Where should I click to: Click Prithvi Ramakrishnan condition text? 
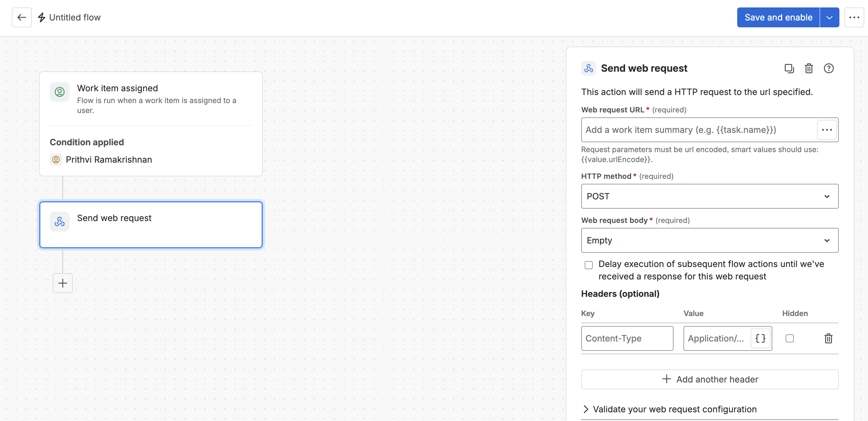[109, 159]
